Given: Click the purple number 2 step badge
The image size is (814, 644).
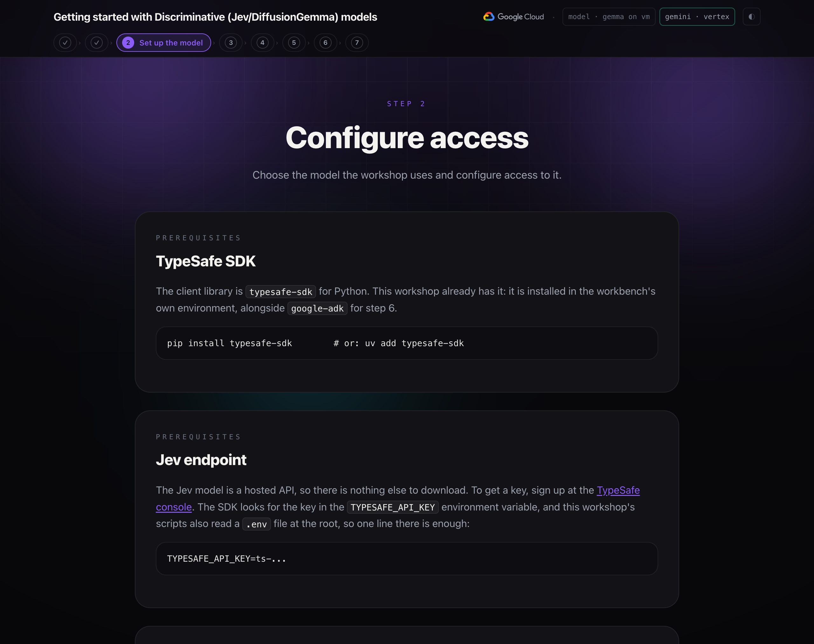Looking at the screenshot, I should pyautogui.click(x=128, y=43).
